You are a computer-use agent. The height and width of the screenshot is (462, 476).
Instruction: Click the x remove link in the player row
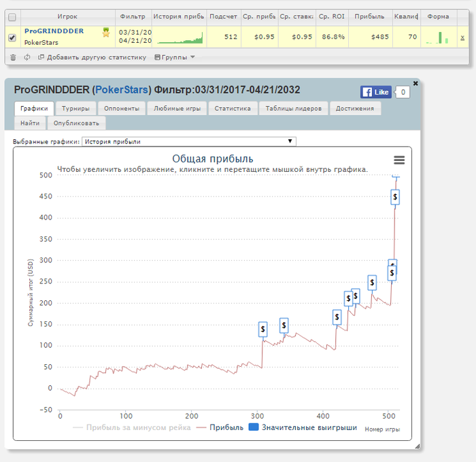(x=462, y=37)
